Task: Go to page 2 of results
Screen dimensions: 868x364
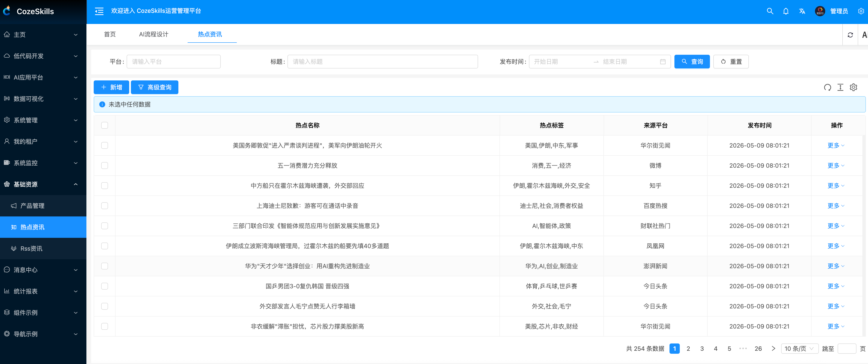Action: click(x=688, y=349)
